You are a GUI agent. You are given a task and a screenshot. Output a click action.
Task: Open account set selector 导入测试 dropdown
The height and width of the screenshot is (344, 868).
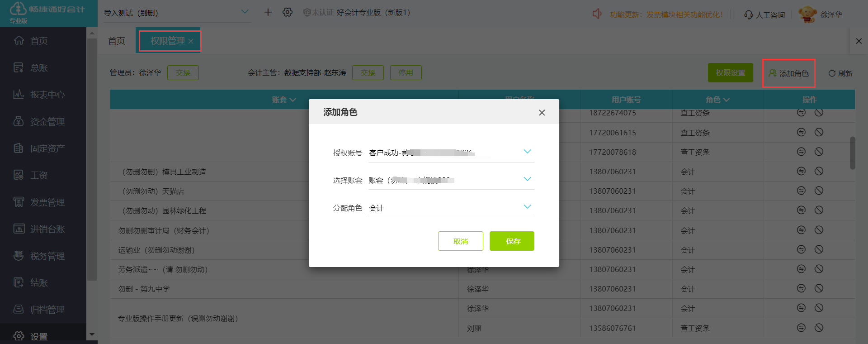[245, 12]
